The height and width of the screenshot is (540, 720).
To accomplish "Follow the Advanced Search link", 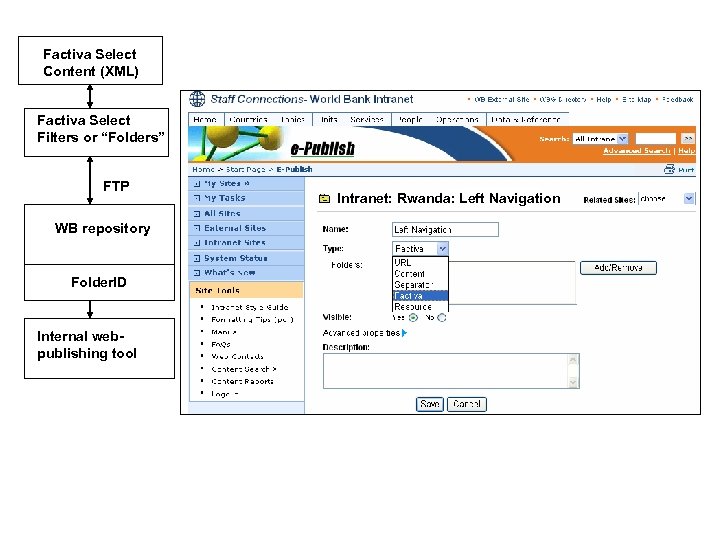I will click(x=637, y=151).
